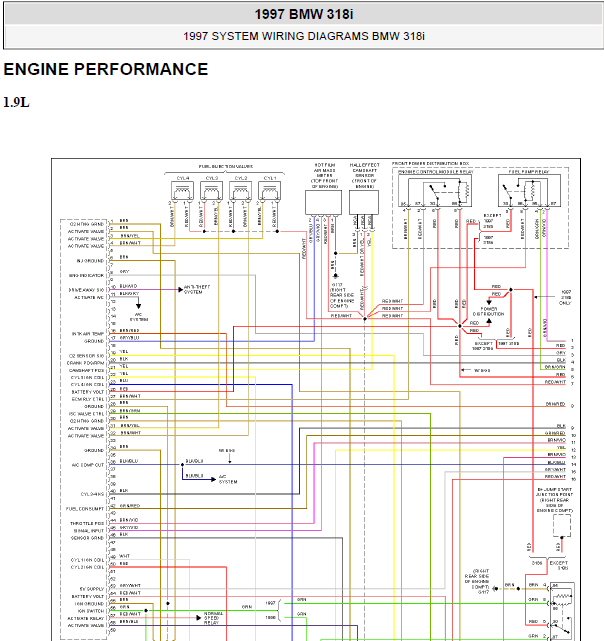Click "A/C SYSTEM" label below the BLK/GRY wire
This screenshot has height=641, width=604.
[139, 317]
